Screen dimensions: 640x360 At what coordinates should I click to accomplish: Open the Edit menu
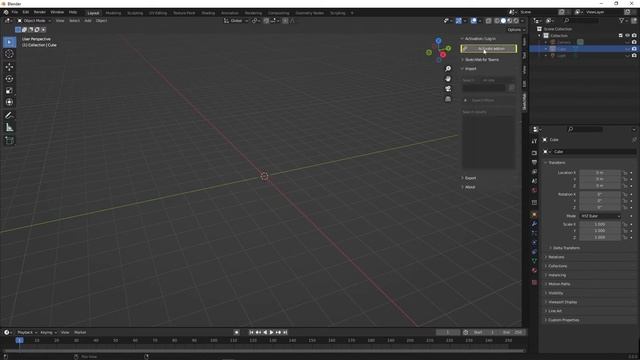pos(26,12)
